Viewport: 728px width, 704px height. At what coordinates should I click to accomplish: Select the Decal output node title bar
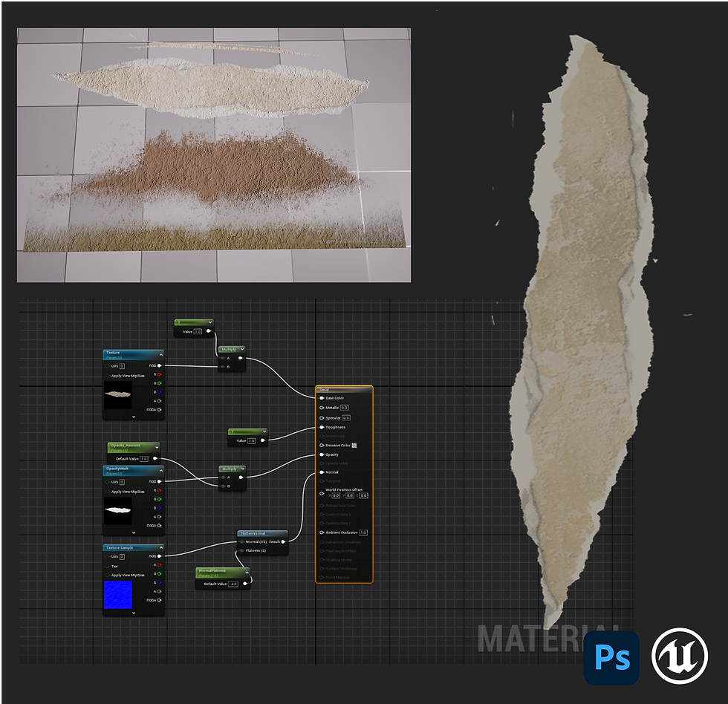[344, 389]
